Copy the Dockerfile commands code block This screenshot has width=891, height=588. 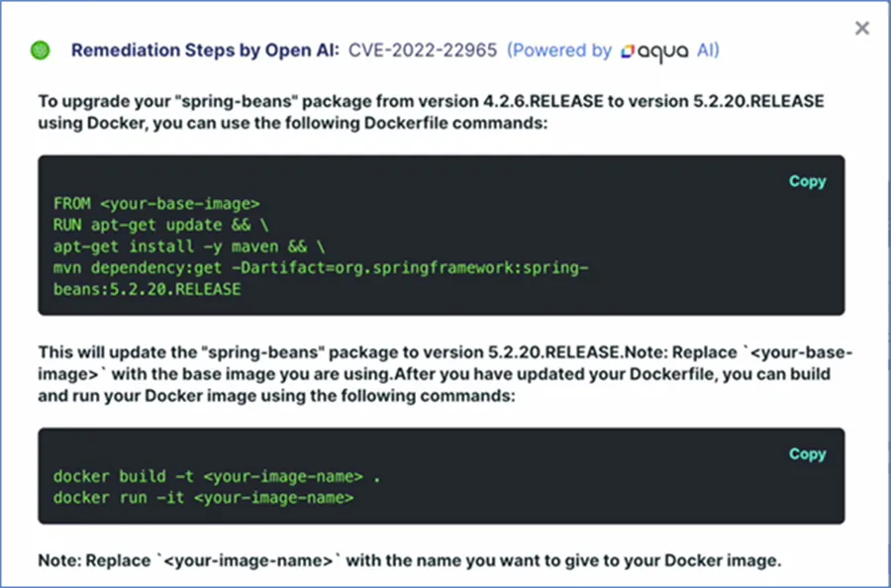click(x=808, y=181)
